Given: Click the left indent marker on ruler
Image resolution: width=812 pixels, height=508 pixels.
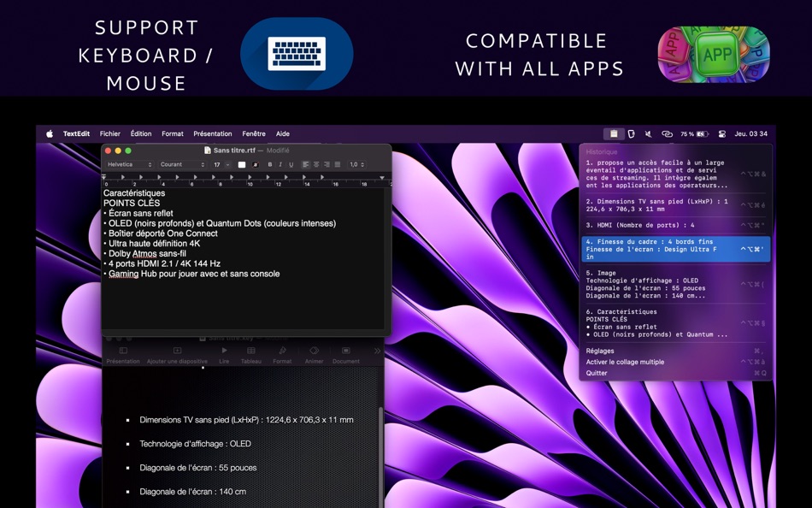Looking at the screenshot, I should [103, 177].
